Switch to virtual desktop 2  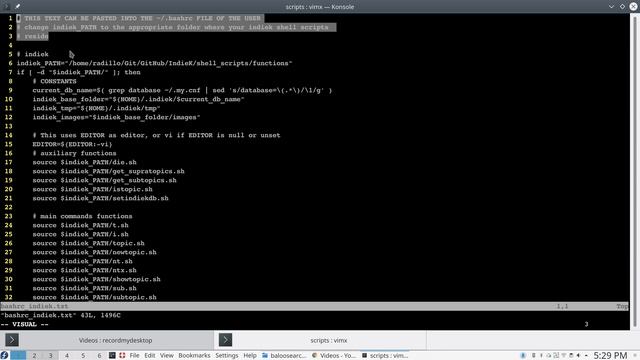[x=34, y=356]
